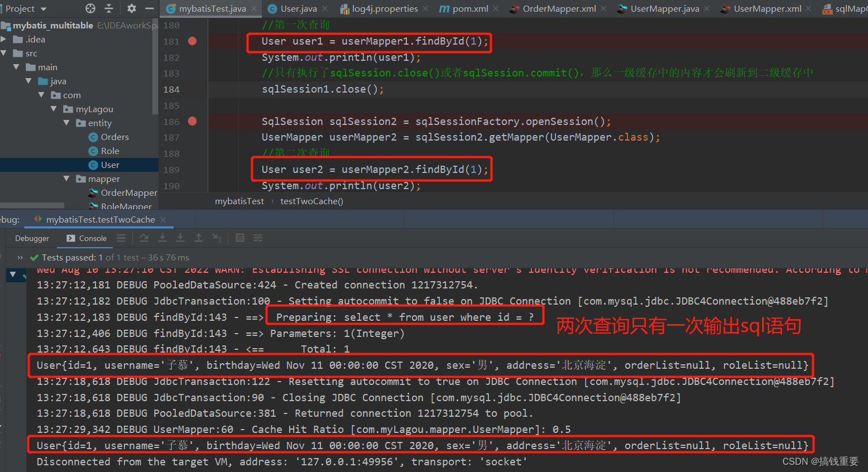Select RoleMapper in project tree
The height and width of the screenshot is (472, 868).
click(121, 206)
